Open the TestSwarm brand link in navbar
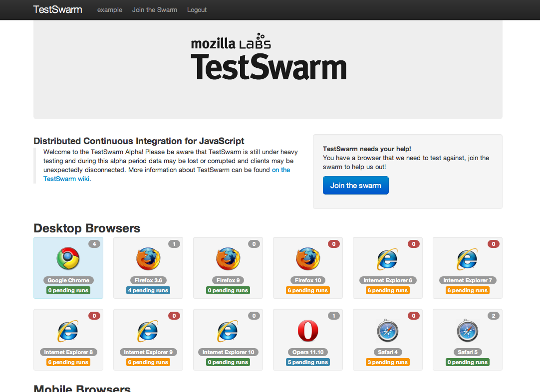The image size is (540, 392). (57, 9)
